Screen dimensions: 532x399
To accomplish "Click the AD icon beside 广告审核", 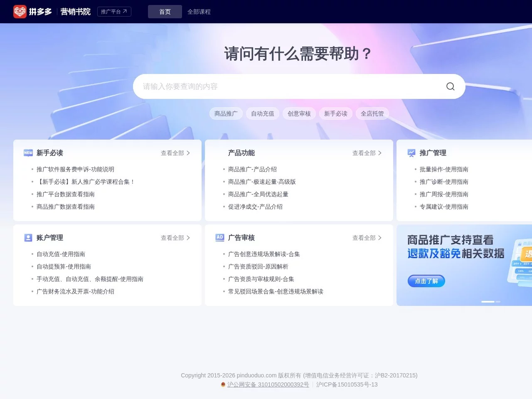I will tap(219, 237).
